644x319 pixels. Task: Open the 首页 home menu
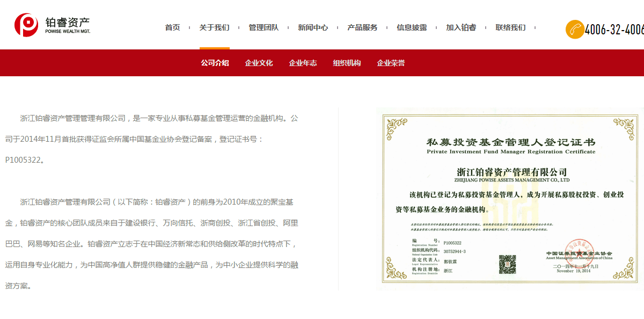tap(172, 27)
